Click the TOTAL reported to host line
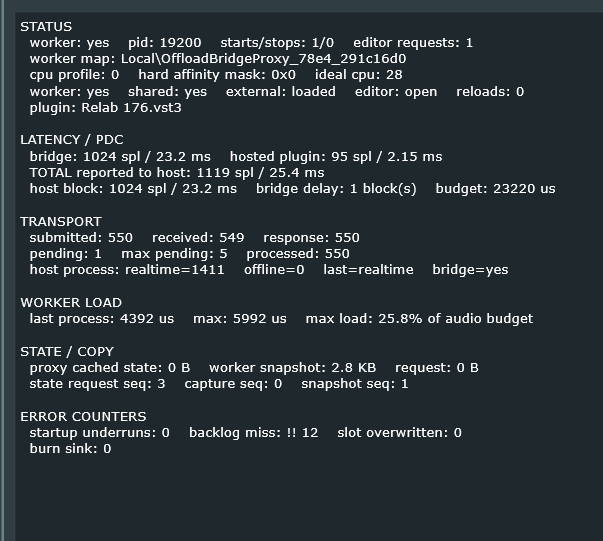Image resolution: width=603 pixels, height=541 pixels. pos(177,173)
